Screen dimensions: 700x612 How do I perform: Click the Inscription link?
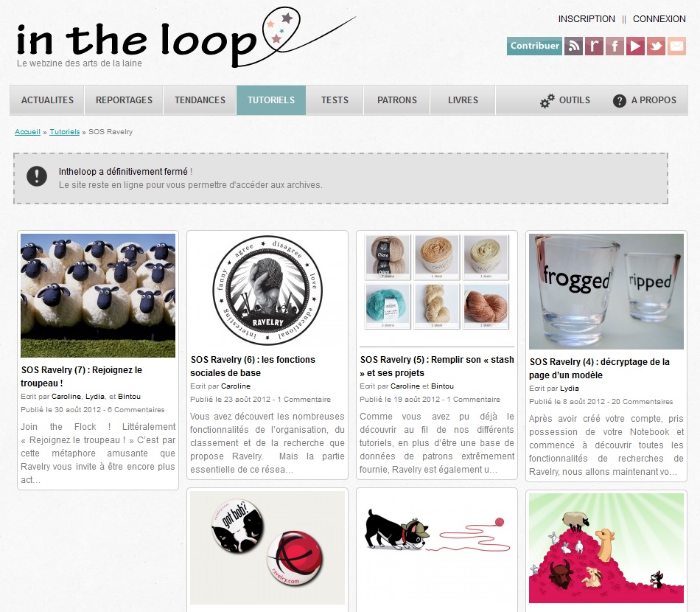pos(587,18)
